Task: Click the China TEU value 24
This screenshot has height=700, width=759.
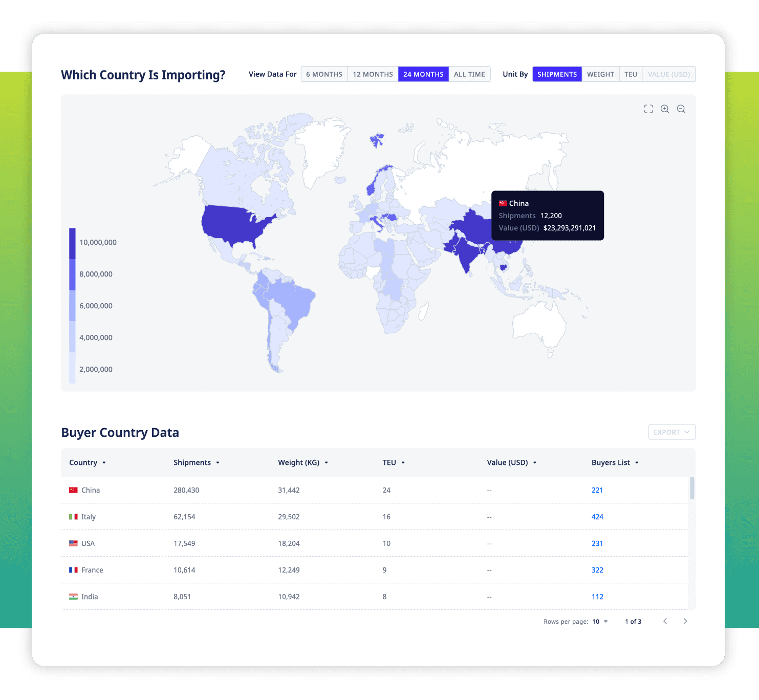Action: [386, 490]
